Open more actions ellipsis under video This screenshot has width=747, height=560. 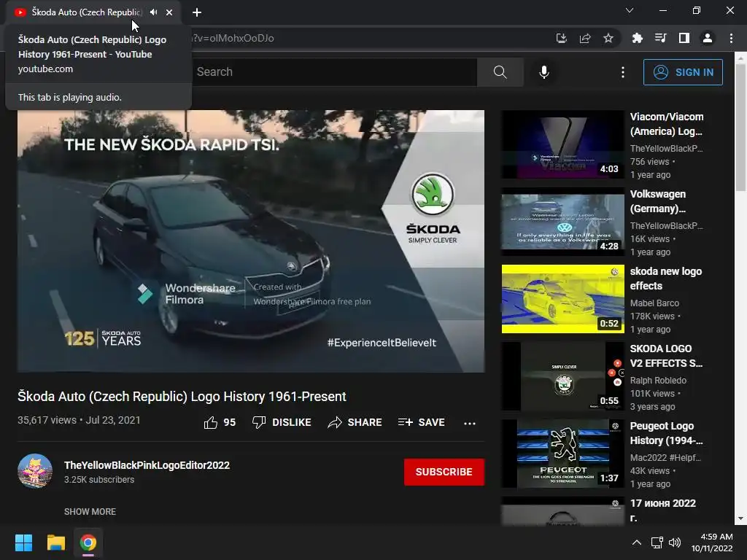pyautogui.click(x=470, y=423)
